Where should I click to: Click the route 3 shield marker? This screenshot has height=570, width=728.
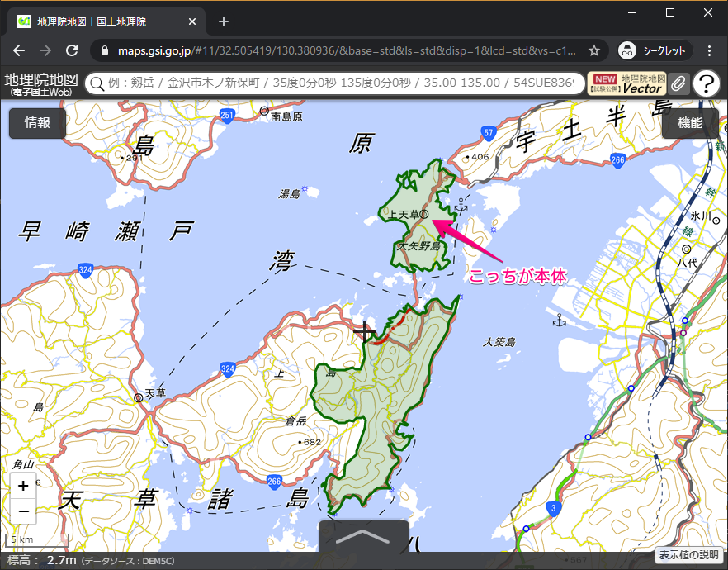click(x=553, y=508)
